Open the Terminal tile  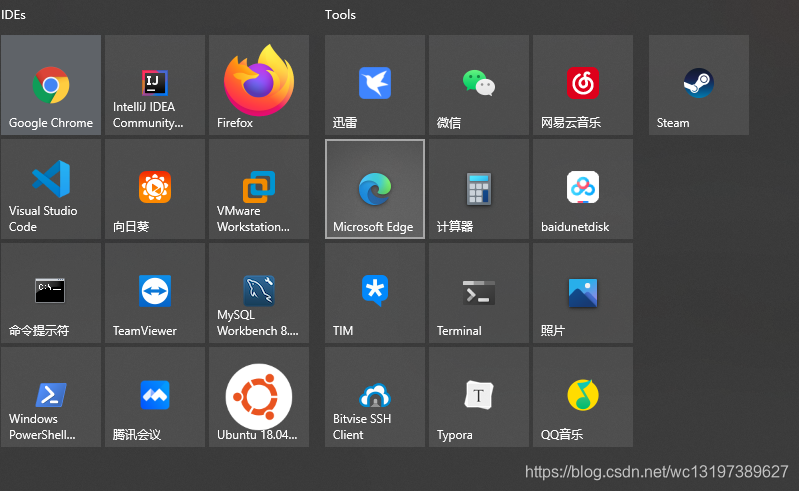click(x=479, y=293)
